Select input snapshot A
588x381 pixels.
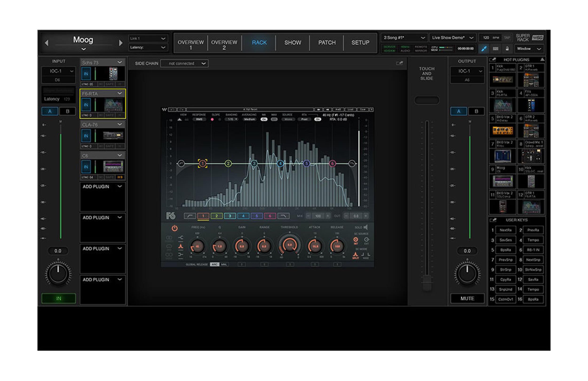50,111
